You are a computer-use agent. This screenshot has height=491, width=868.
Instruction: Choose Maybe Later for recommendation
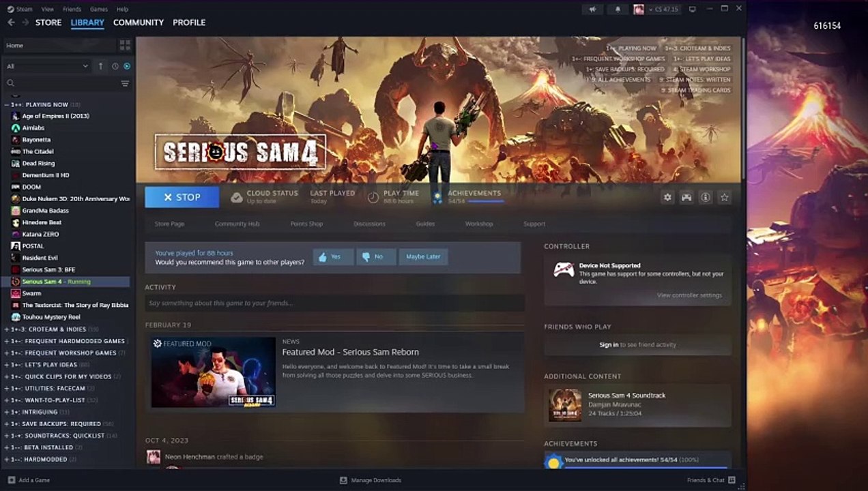click(424, 256)
